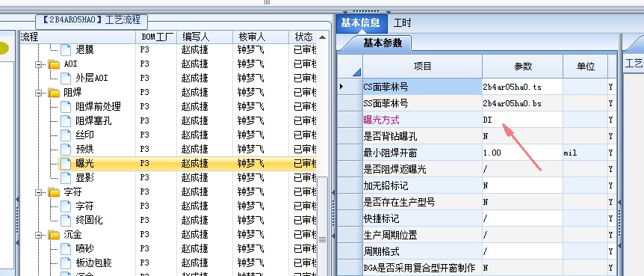Viewport: 644px width, 276px height.
Task: Click the 字符 folder icon
Action: click(x=54, y=192)
